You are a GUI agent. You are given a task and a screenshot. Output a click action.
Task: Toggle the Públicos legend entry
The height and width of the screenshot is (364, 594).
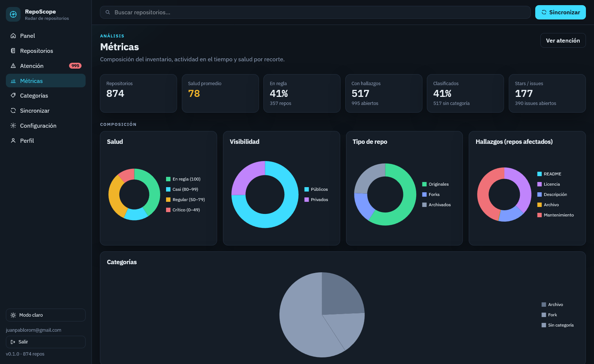(x=316, y=189)
